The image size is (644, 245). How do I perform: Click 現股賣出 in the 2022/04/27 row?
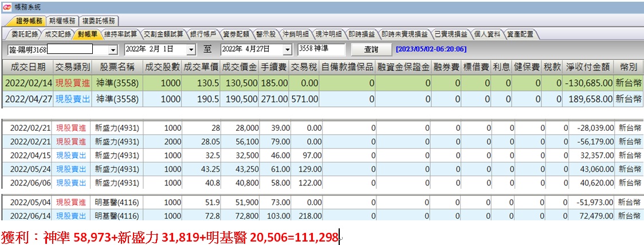point(72,99)
